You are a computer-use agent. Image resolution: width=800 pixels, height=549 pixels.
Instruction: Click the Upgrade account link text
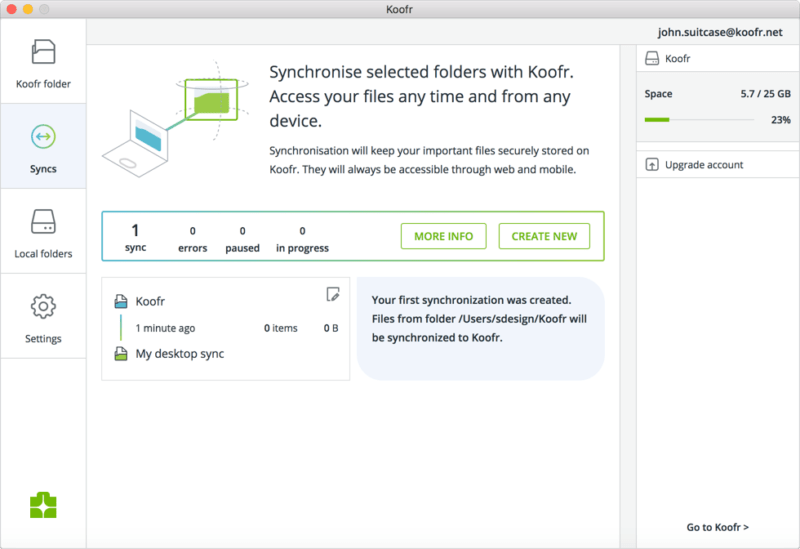(x=704, y=165)
